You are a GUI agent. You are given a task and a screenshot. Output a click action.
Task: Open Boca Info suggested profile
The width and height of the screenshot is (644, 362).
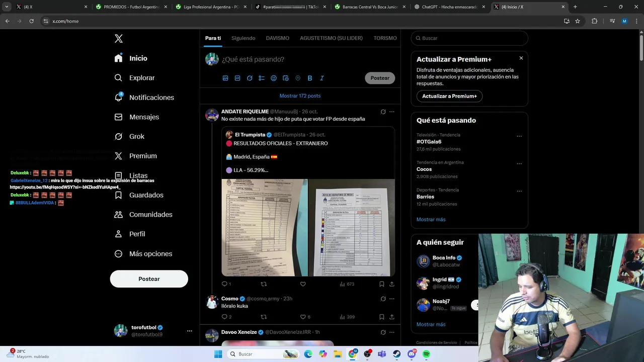pos(443,258)
